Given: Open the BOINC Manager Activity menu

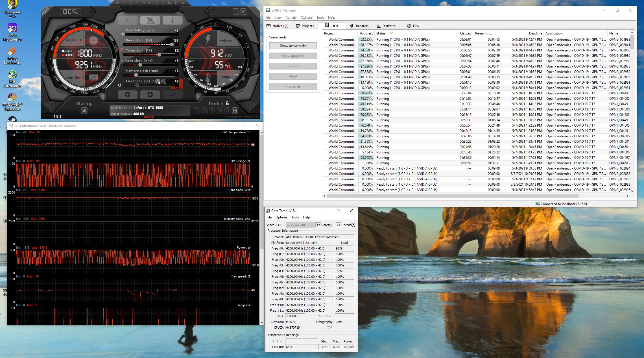Looking at the screenshot, I should 291,18.
